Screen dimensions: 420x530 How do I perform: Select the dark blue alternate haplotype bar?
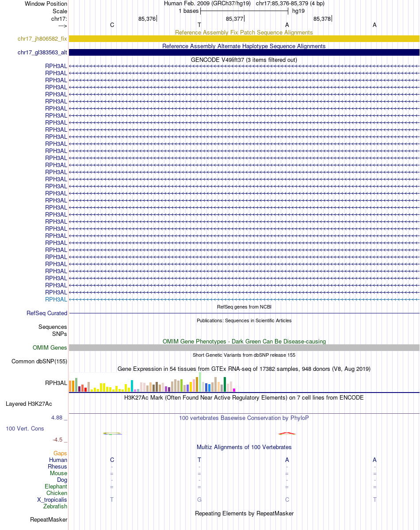244,53
